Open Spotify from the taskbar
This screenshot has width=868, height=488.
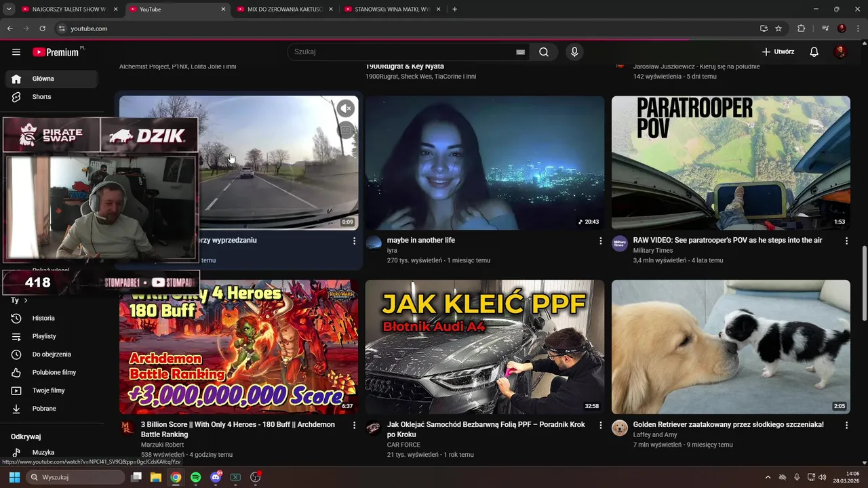(196, 477)
